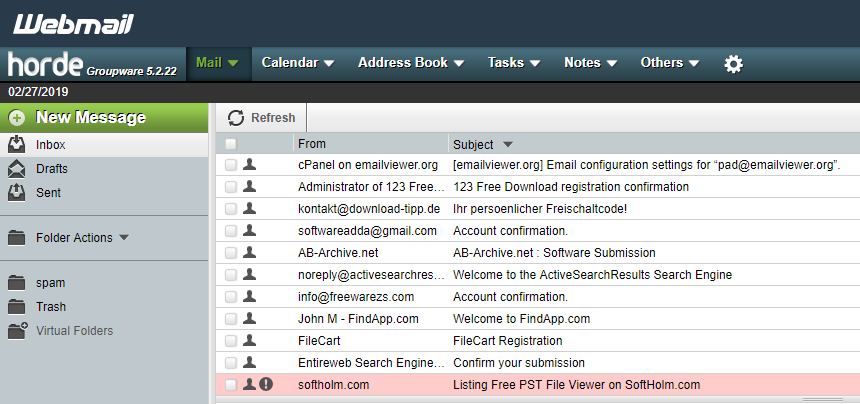Click person icon in info@freewarezs.com row

tap(250, 297)
